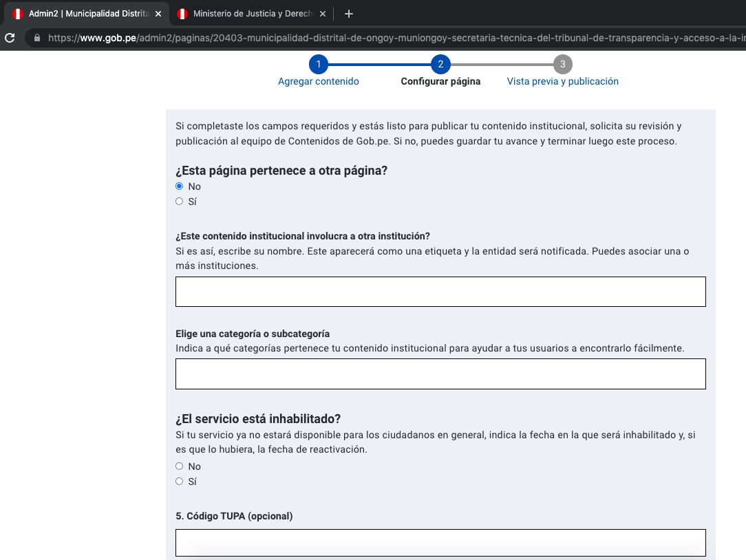Click step 2 circle in progress bar
The height and width of the screenshot is (560, 746).
[440, 64]
